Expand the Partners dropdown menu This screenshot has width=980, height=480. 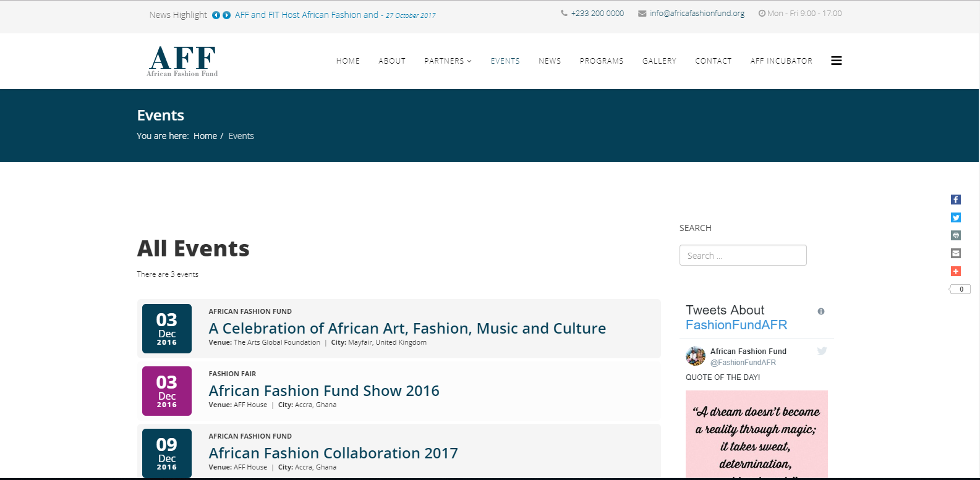click(448, 61)
